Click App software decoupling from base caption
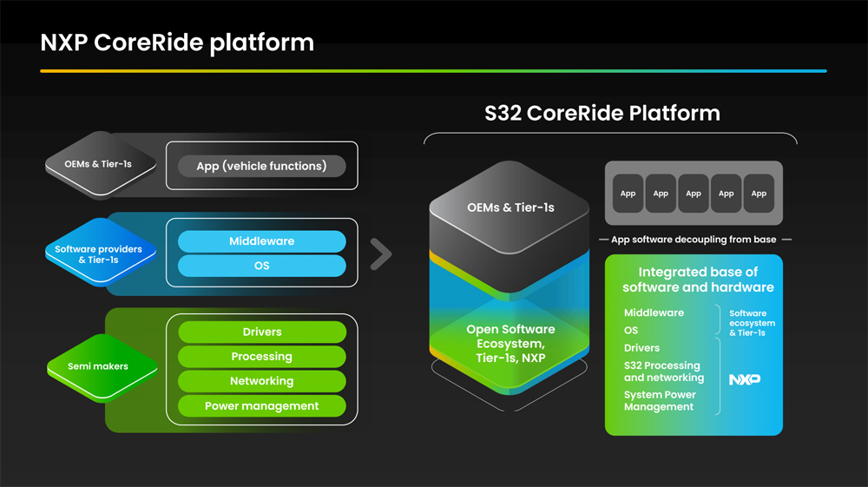The image size is (868, 487). pos(694,240)
